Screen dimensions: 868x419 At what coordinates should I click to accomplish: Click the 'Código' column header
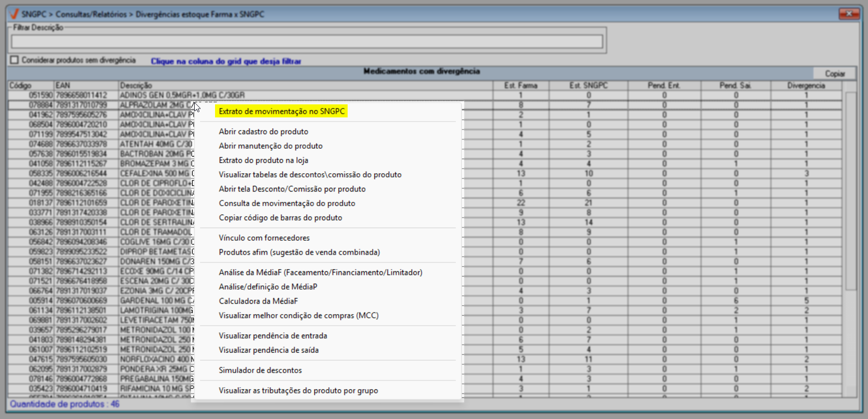(21, 86)
